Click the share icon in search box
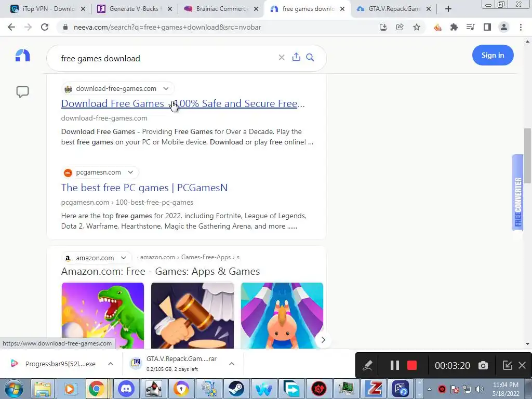The height and width of the screenshot is (399, 532). pos(296,57)
